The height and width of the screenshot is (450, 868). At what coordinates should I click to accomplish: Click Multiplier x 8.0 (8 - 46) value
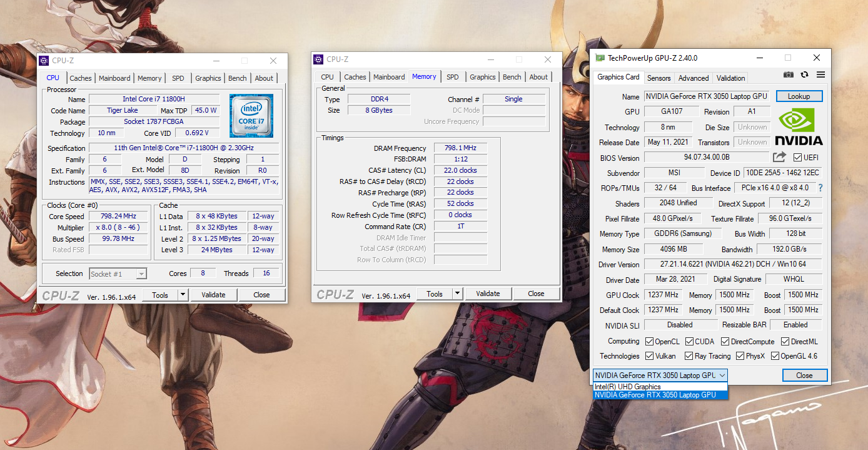[119, 227]
